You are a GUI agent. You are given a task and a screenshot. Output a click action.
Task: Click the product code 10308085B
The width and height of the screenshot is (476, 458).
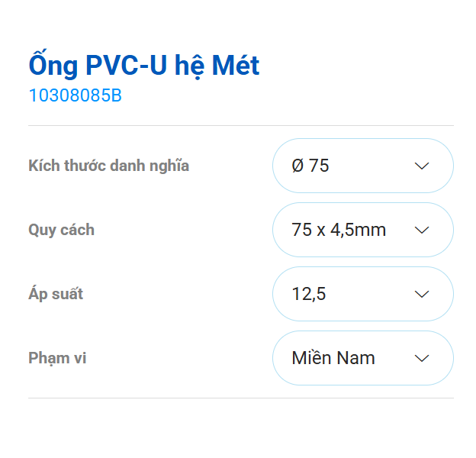75,96
